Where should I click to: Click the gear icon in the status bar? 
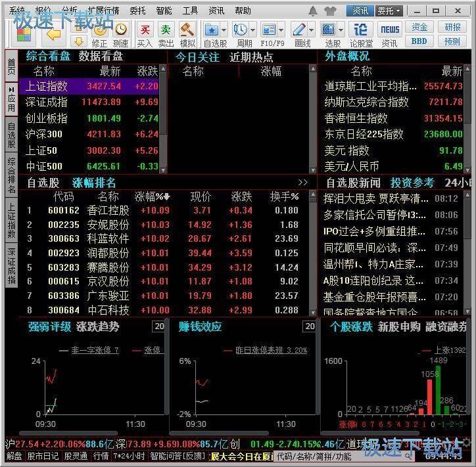(468, 443)
